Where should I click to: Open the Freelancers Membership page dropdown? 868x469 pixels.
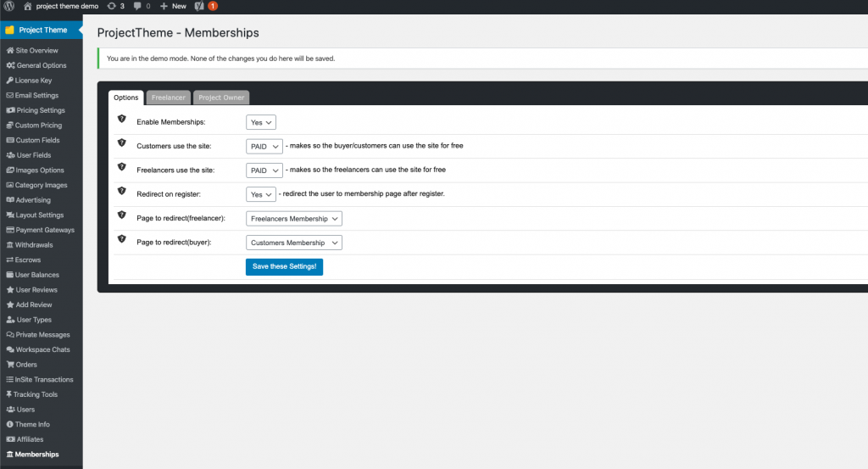294,219
